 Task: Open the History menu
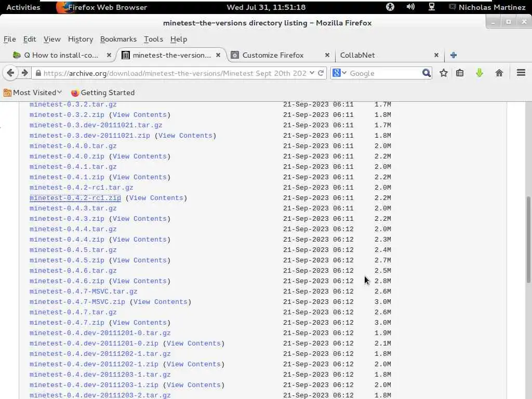pos(81,39)
